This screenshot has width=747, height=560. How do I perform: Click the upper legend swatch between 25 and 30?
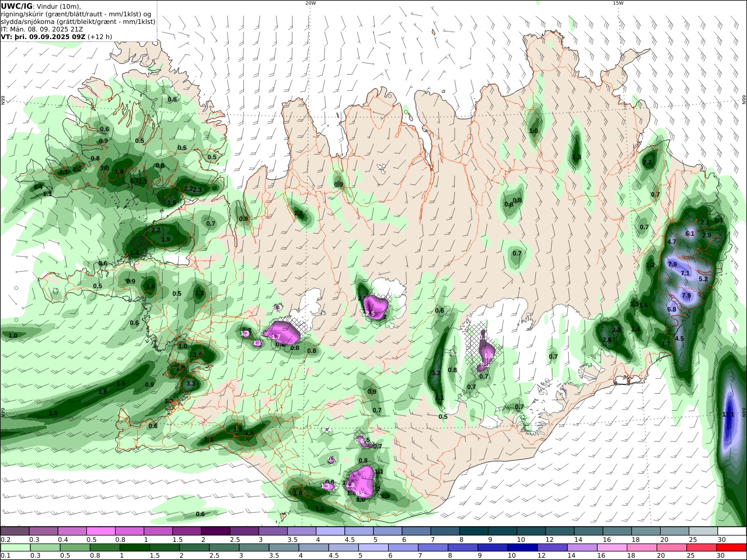tap(703, 531)
